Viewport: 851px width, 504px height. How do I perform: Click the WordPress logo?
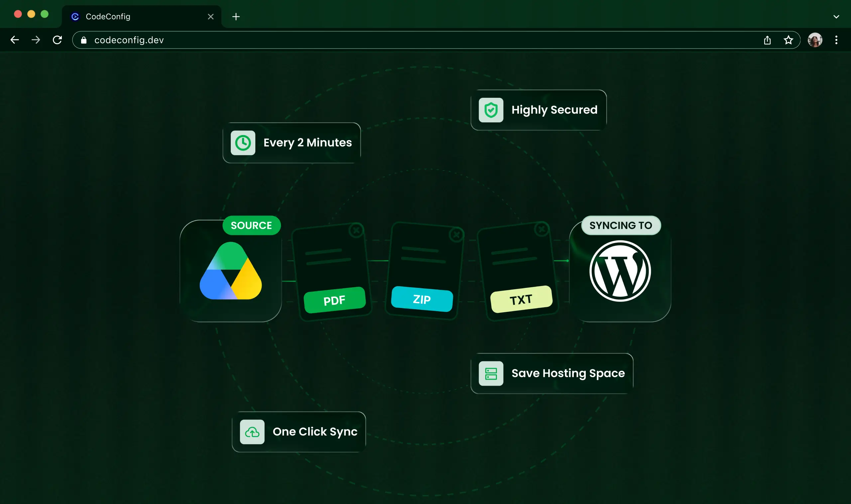click(x=620, y=271)
